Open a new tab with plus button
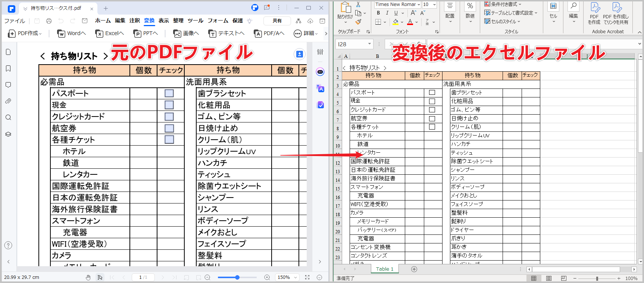The height and width of the screenshot is (283, 644). point(106,8)
